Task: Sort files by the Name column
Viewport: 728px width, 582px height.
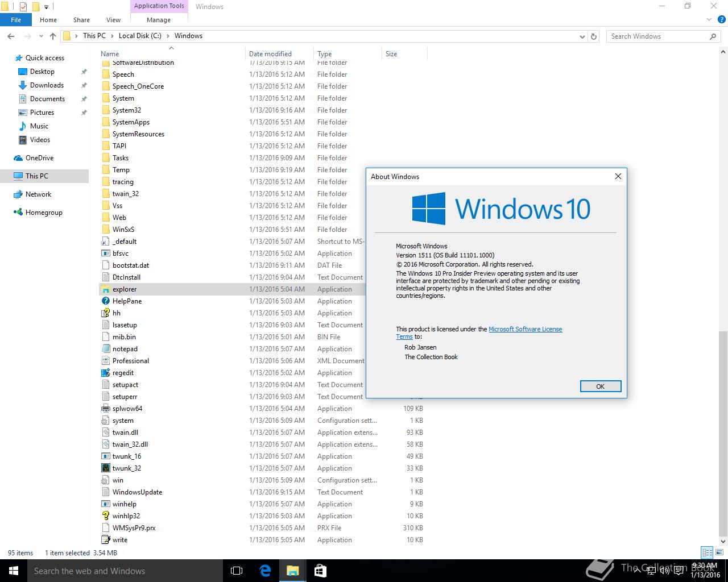Action: [x=172, y=54]
